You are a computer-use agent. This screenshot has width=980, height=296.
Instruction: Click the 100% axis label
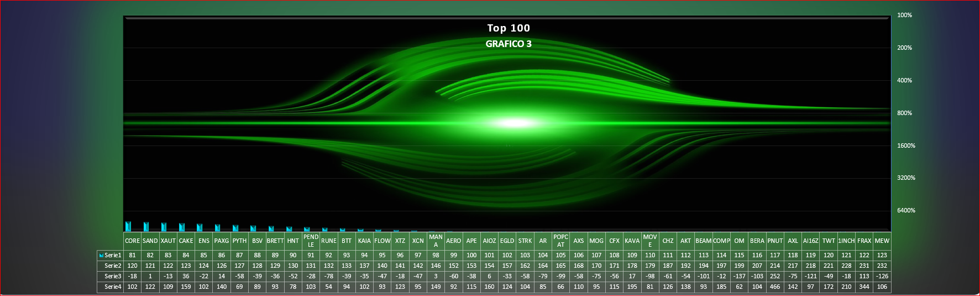pos(904,15)
